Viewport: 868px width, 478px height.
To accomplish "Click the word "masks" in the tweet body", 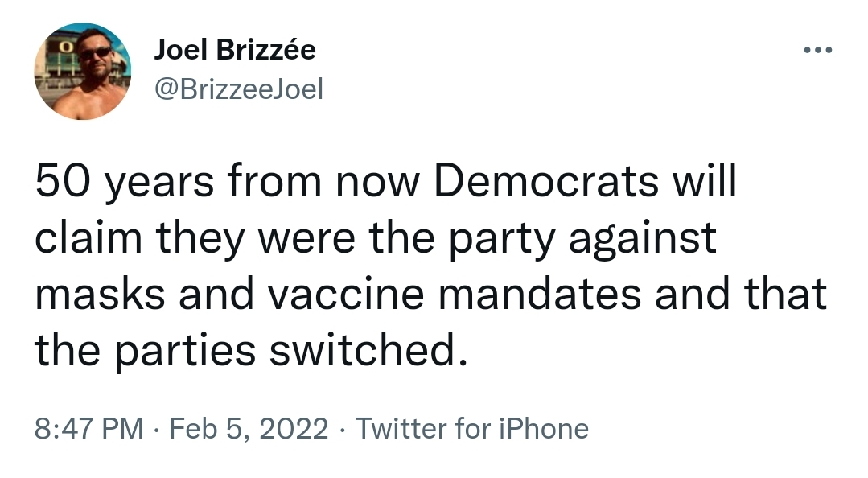I will click(x=101, y=294).
